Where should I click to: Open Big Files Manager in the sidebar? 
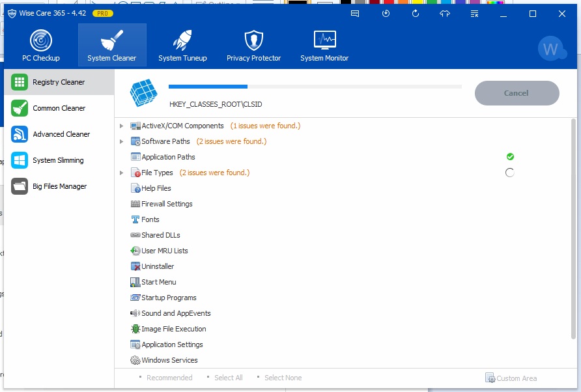tap(59, 186)
